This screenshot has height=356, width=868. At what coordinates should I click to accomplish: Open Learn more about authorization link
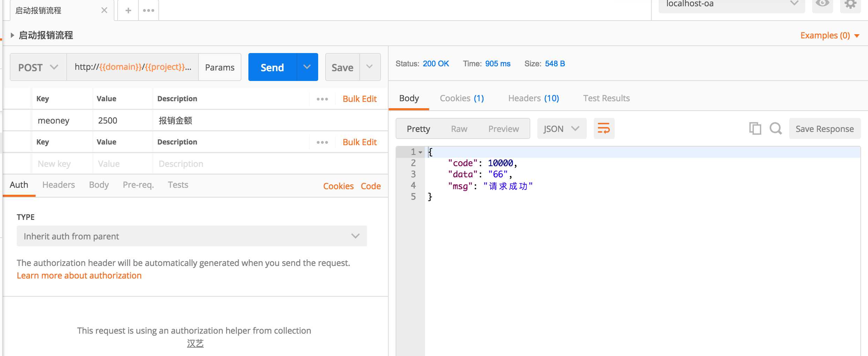(x=79, y=275)
